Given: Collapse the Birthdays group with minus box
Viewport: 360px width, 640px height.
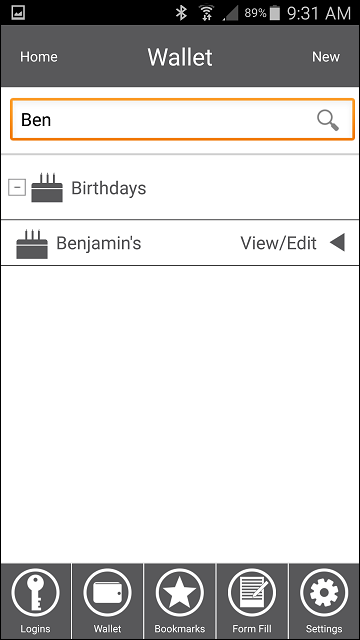Looking at the screenshot, I should coord(17,188).
